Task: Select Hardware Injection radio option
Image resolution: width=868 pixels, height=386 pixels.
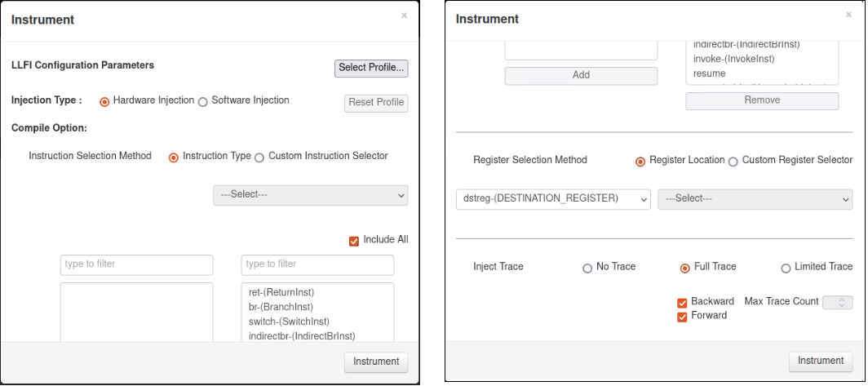Action: tap(104, 102)
